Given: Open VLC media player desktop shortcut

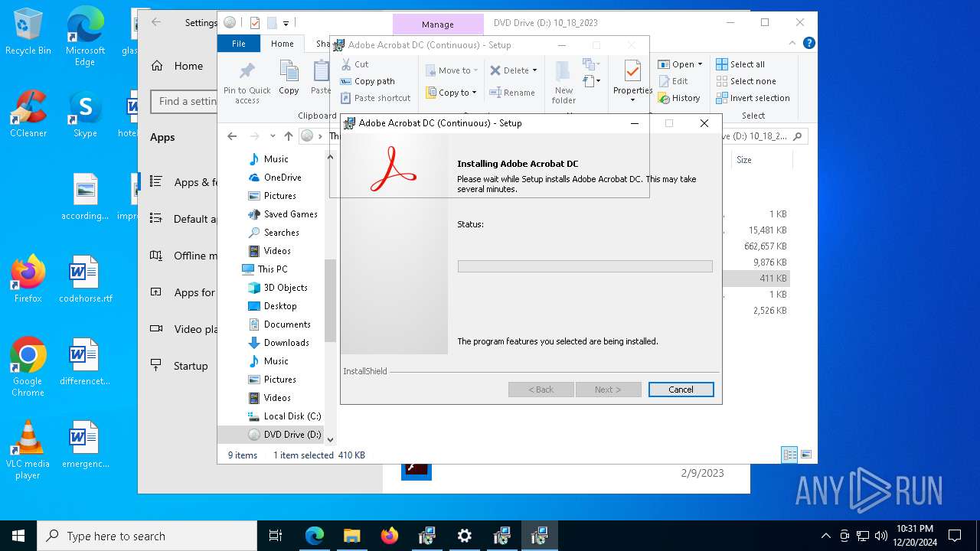Looking at the screenshot, I should [28, 450].
